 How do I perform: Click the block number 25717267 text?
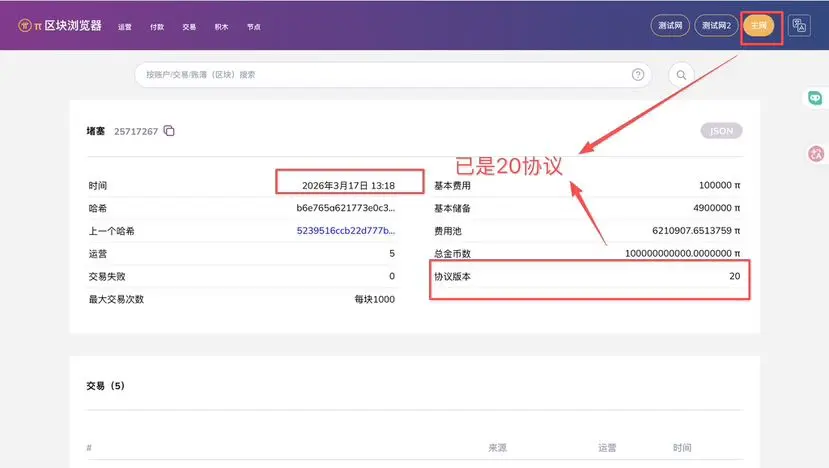coord(136,131)
